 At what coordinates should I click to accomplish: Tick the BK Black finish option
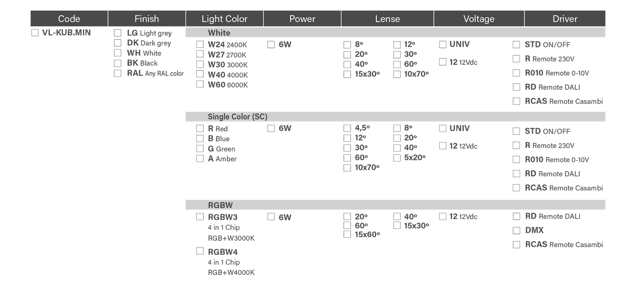[118, 63]
